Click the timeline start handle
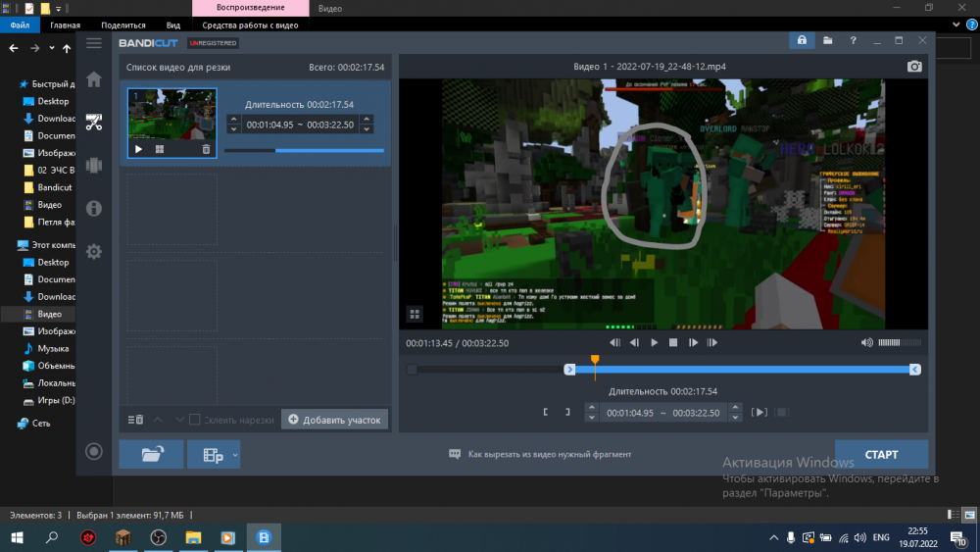This screenshot has width=980, height=552. point(569,370)
